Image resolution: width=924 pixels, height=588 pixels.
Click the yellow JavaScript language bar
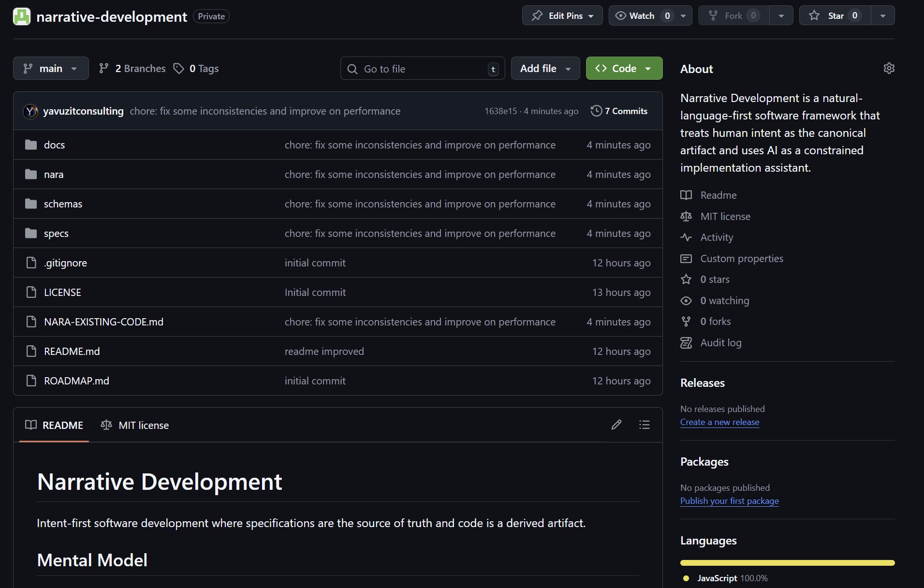[787, 562]
